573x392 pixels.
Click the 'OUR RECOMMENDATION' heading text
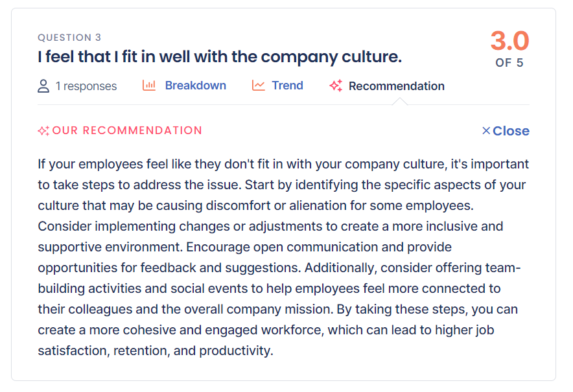click(127, 130)
